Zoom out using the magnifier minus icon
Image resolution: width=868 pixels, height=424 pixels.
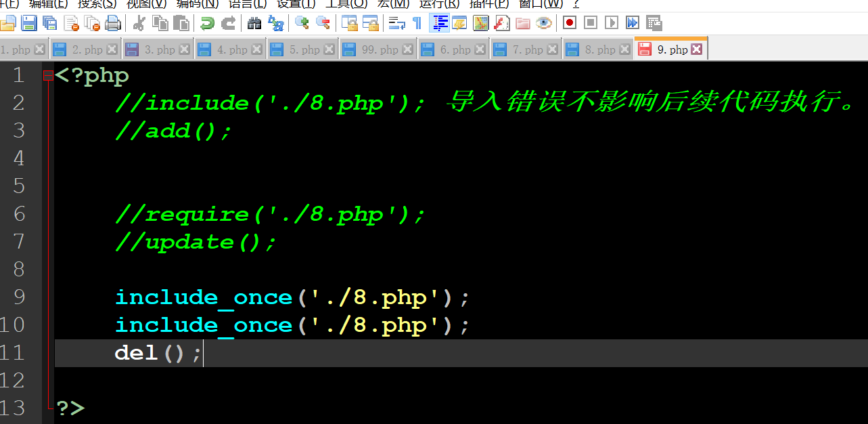[x=322, y=22]
